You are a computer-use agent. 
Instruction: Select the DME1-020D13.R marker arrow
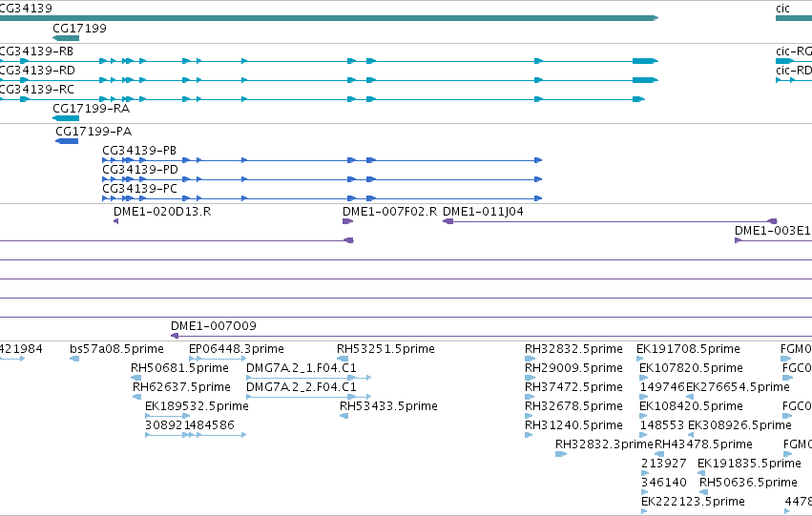[116, 221]
